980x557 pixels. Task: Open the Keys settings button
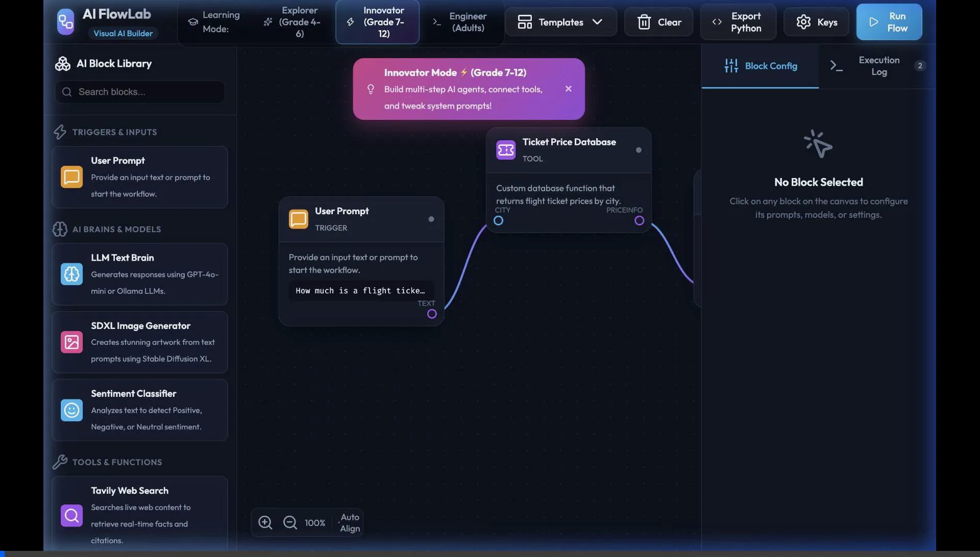(816, 22)
